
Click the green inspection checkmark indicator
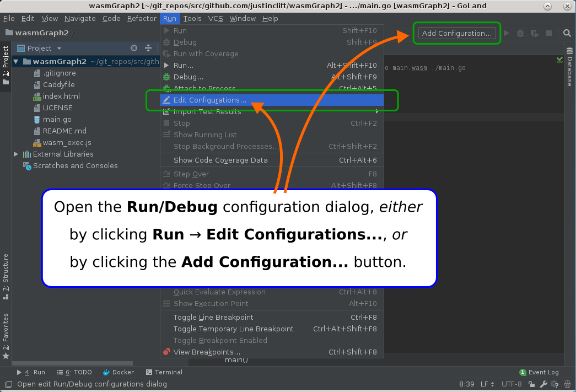pyautogui.click(x=559, y=59)
